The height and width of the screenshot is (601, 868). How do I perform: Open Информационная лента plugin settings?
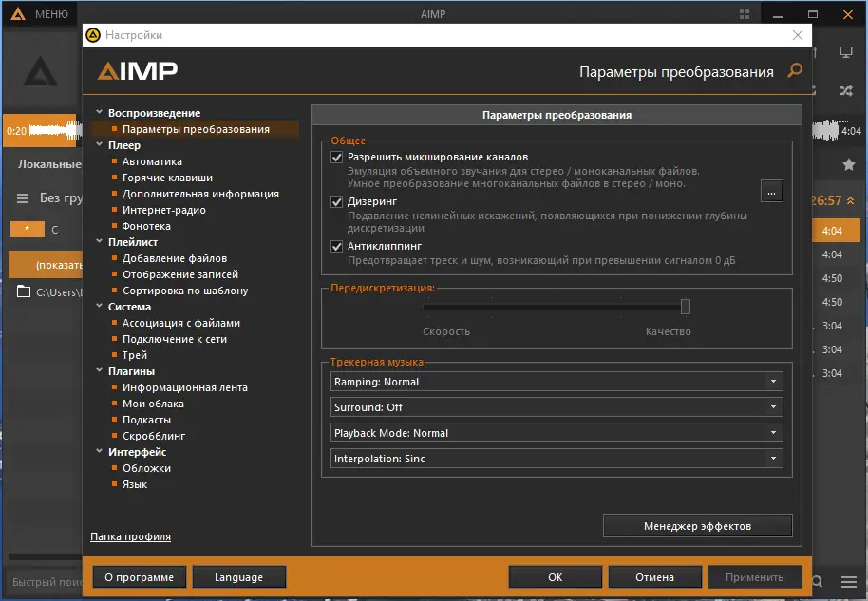click(185, 387)
